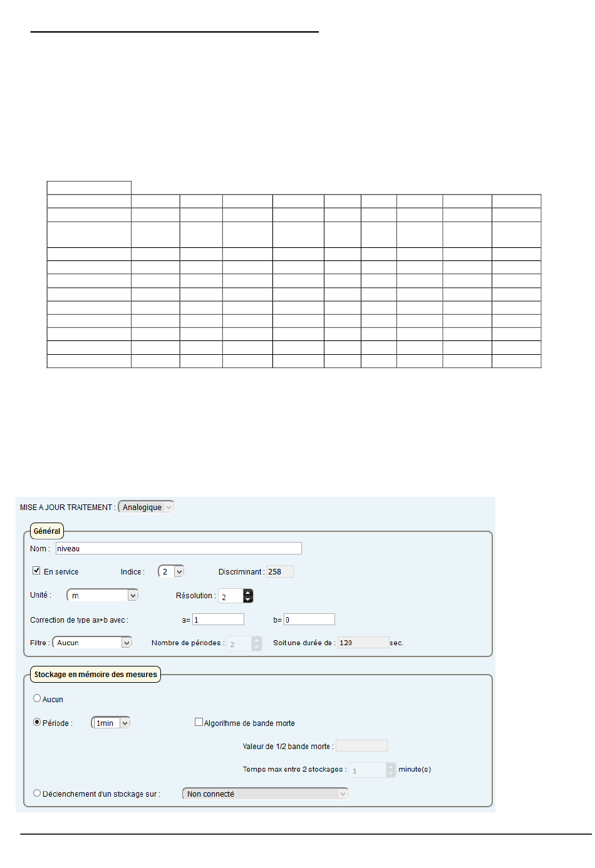Screen dimensions: 595x868
Task: Click the Général section label
Action: pyautogui.click(x=47, y=531)
